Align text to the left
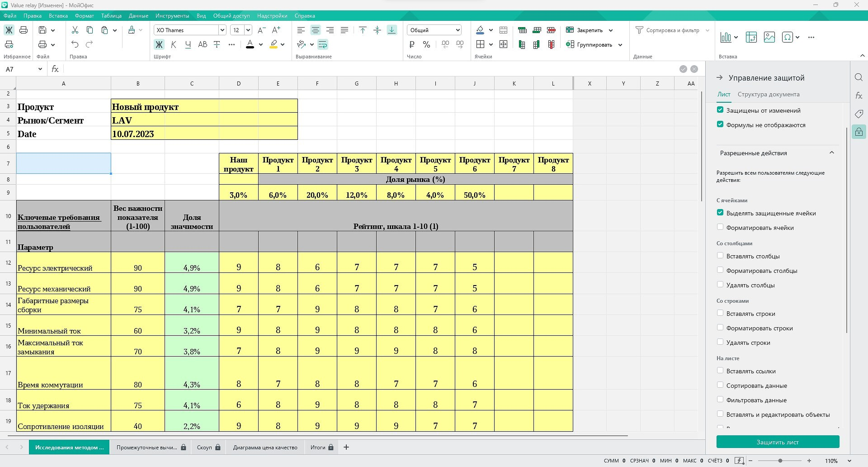868x467 pixels. (x=301, y=30)
